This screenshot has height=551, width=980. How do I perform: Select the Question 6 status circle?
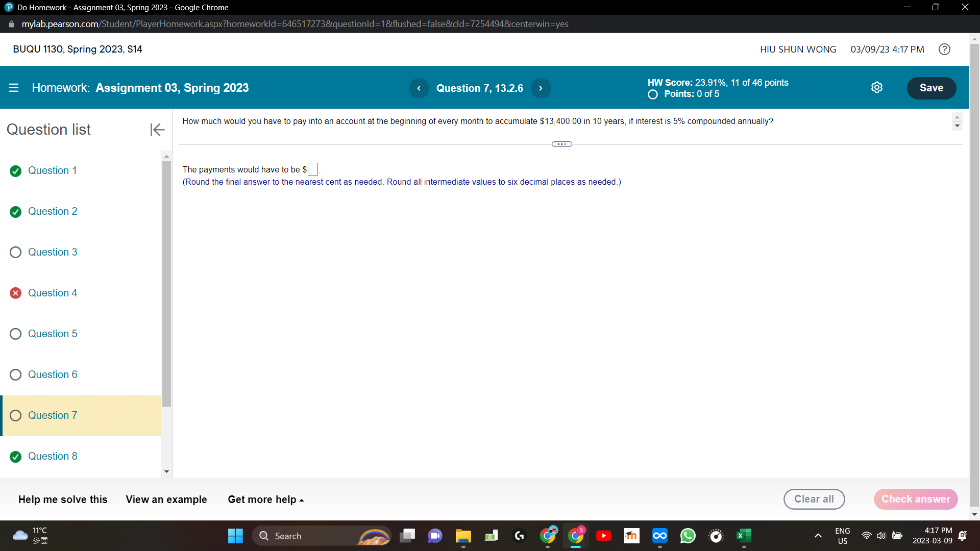coord(15,374)
